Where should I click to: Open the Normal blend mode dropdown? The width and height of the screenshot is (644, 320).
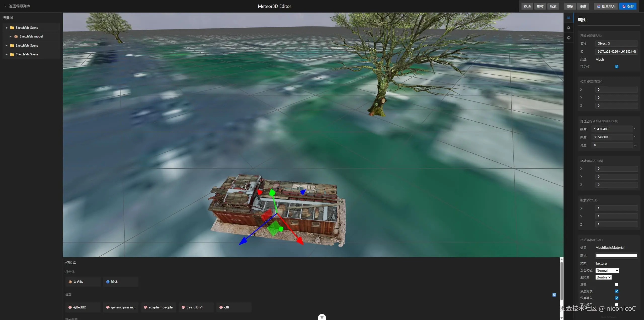click(607, 270)
